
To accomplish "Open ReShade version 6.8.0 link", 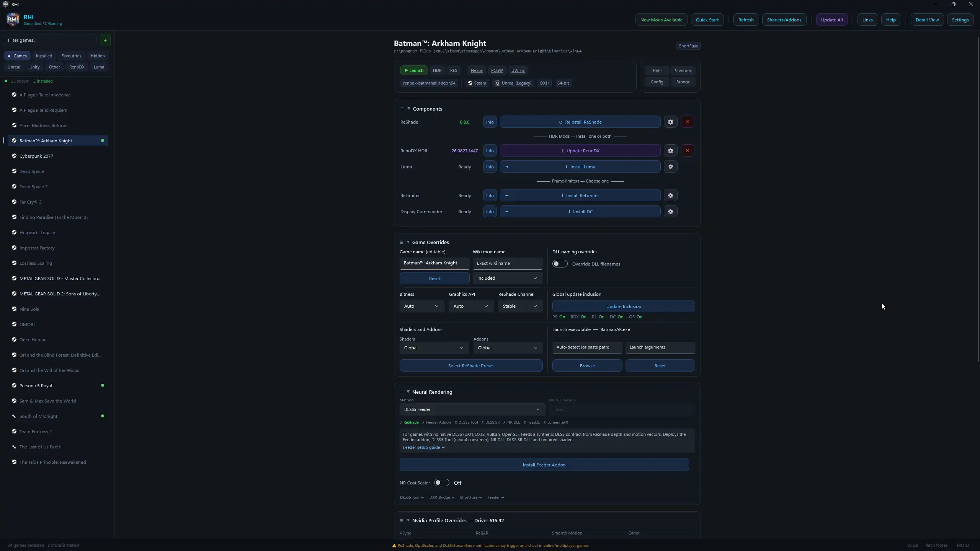I will [x=464, y=122].
